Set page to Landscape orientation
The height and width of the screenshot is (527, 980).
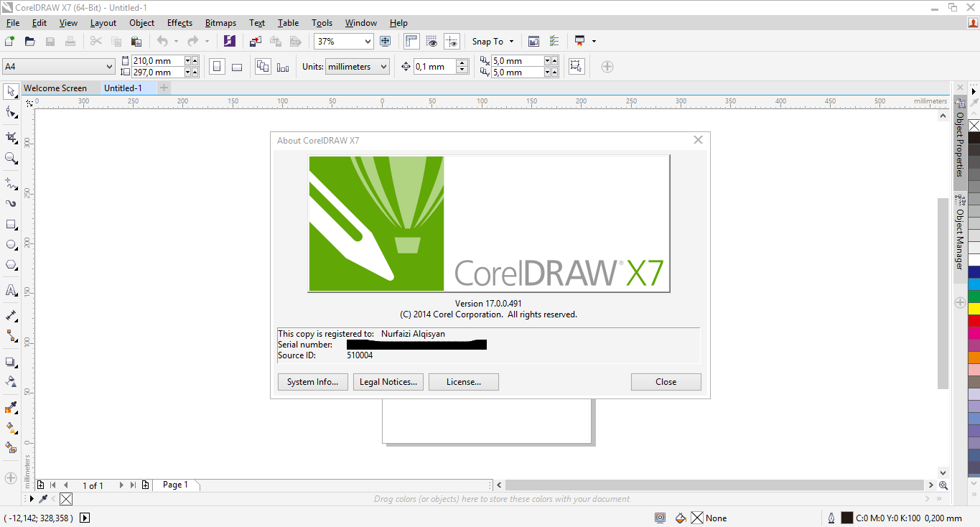point(237,67)
